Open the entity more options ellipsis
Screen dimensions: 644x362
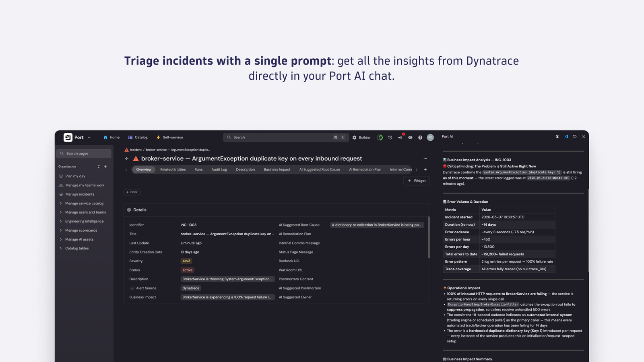(x=425, y=159)
